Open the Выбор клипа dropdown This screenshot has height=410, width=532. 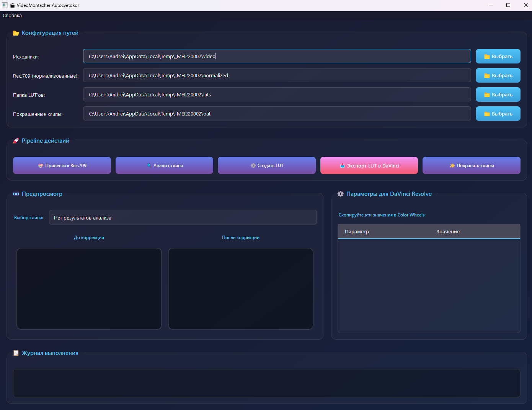(x=183, y=218)
